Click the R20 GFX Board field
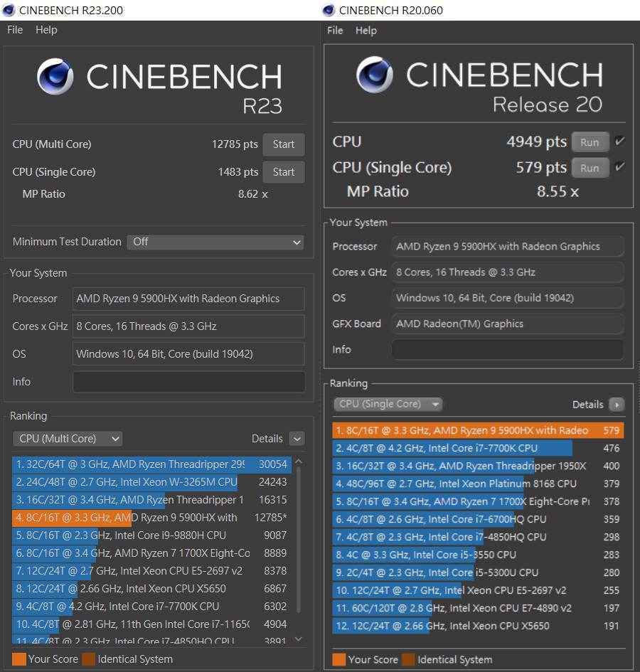The width and height of the screenshot is (640, 672). tap(508, 324)
